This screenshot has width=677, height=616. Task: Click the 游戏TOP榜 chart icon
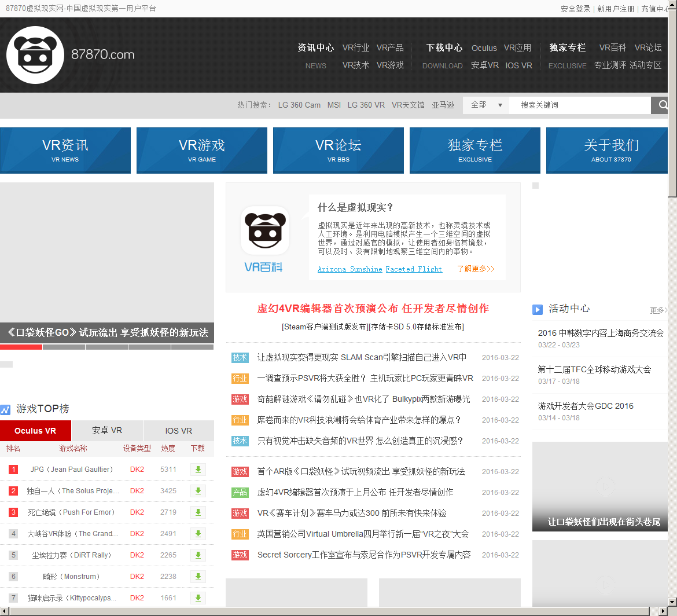[x=5, y=409]
